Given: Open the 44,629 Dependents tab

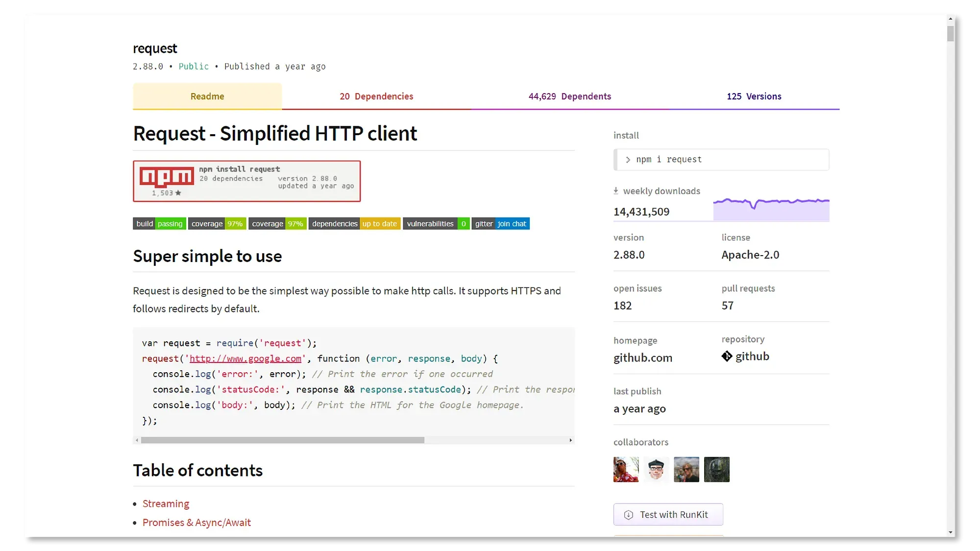Looking at the screenshot, I should tap(569, 96).
